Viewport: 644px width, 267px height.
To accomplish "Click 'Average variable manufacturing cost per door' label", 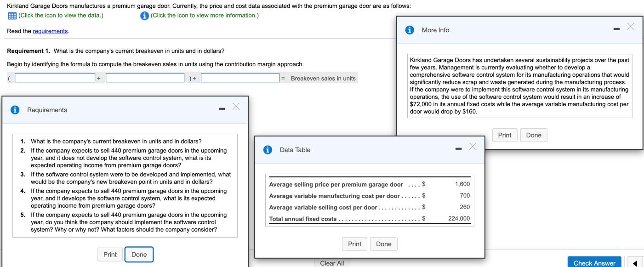I will (334, 196).
